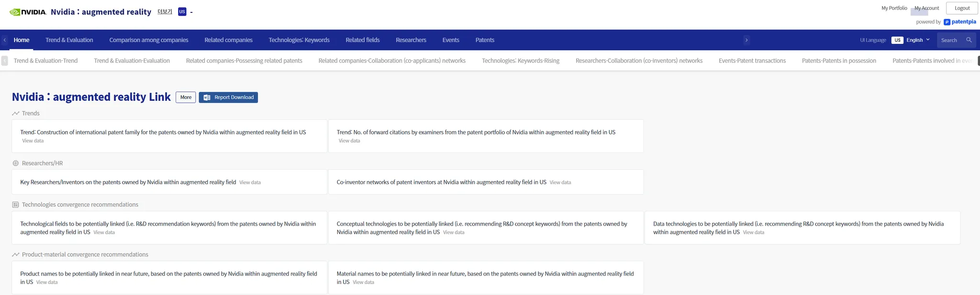Click the Logout button
This screenshot has width=980, height=295.
tap(962, 8)
